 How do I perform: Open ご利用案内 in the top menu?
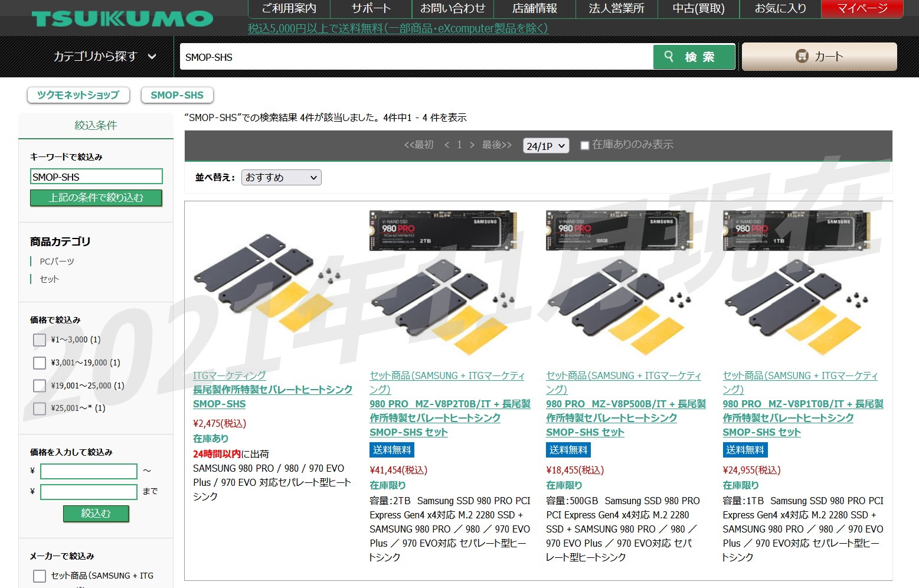point(289,8)
